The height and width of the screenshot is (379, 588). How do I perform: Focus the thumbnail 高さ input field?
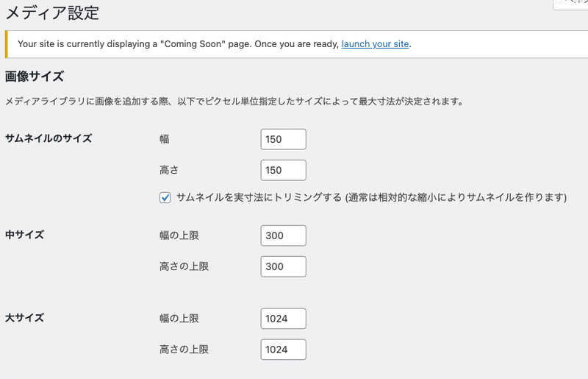click(x=283, y=170)
